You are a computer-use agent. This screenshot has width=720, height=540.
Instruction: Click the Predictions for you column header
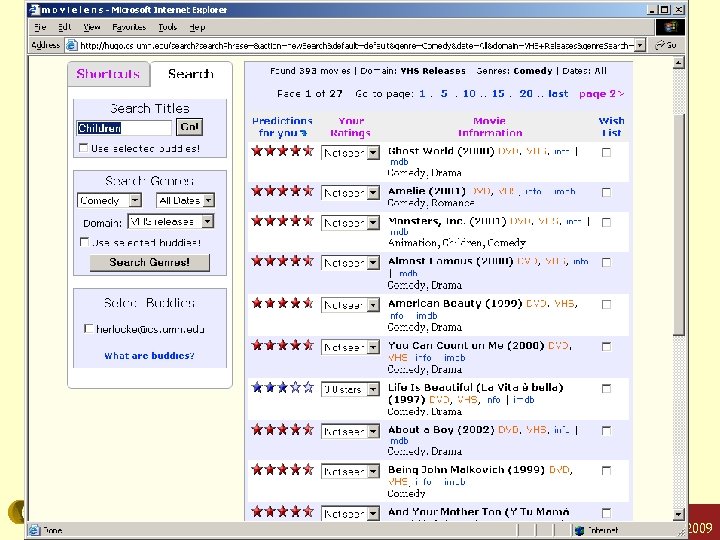coord(282,127)
